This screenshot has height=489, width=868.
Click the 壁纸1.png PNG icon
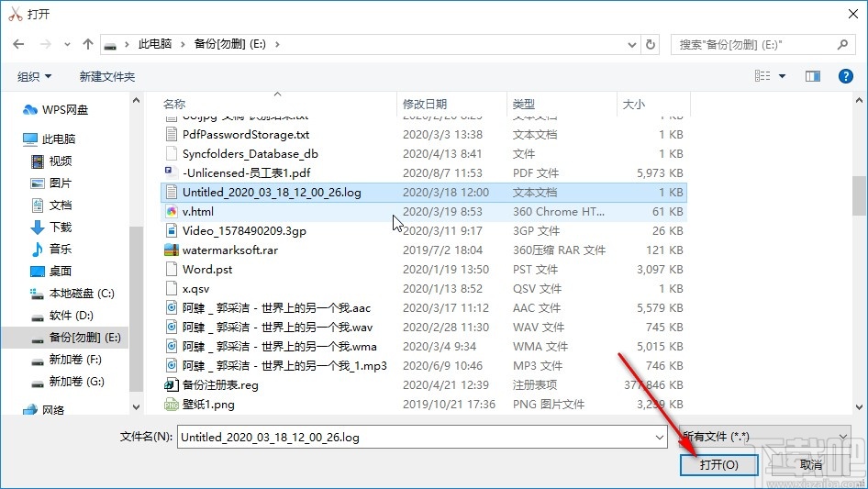click(x=172, y=405)
